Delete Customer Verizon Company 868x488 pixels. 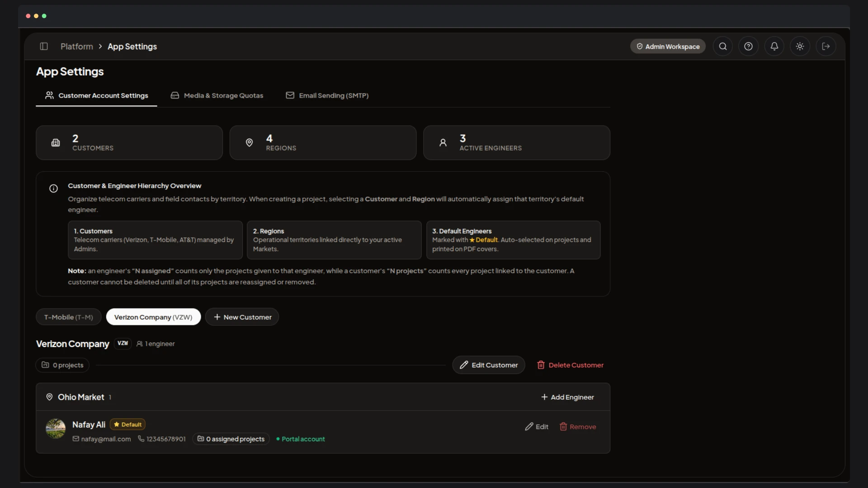[x=570, y=365]
